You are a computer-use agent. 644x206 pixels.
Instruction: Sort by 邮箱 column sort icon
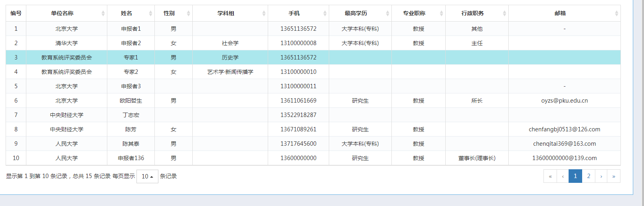(x=616, y=14)
